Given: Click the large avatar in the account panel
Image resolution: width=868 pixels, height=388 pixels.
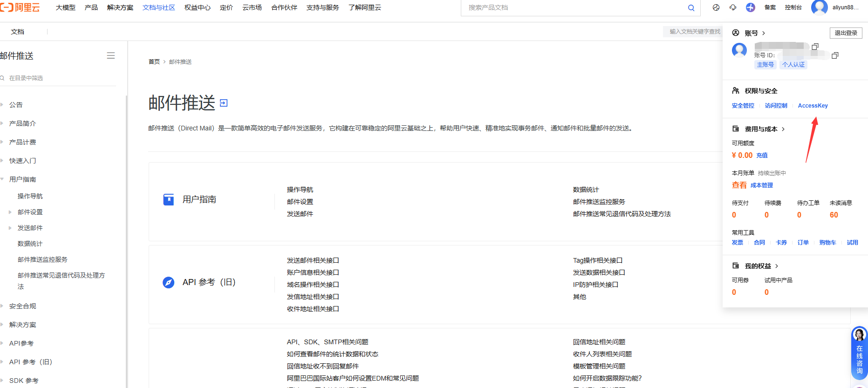Looking at the screenshot, I should click(739, 50).
